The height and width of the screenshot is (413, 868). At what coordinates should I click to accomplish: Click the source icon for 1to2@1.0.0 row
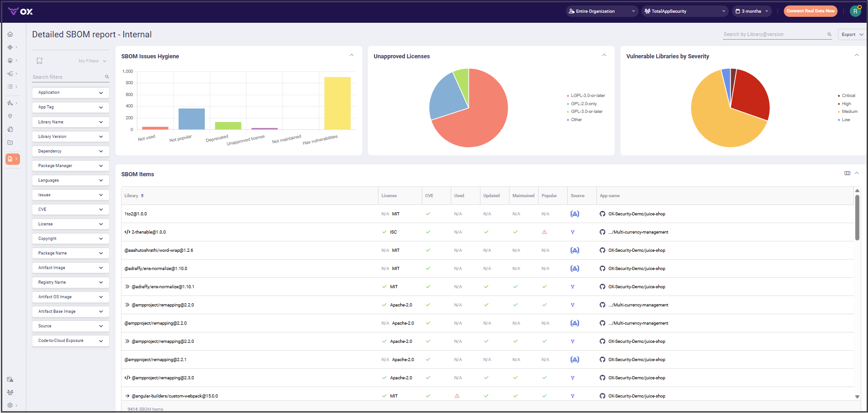click(575, 214)
